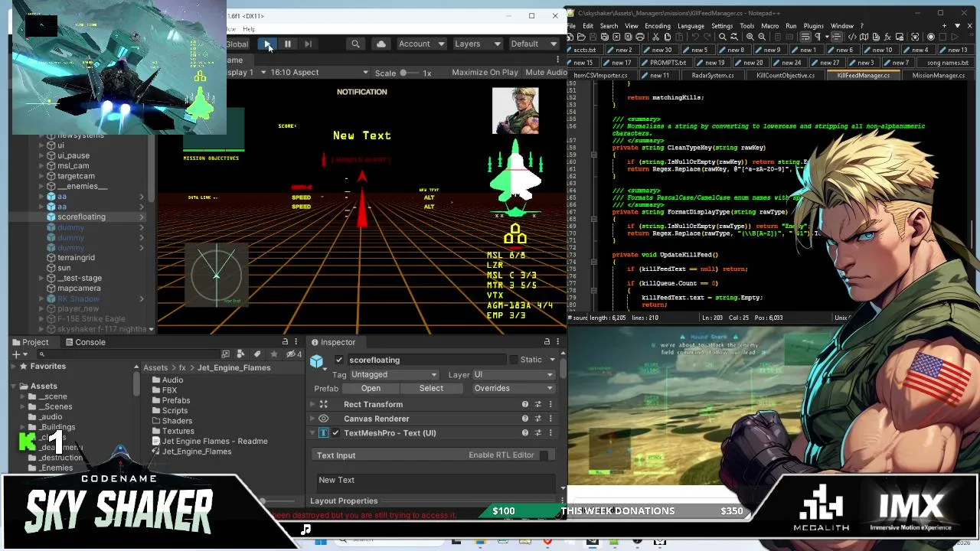The height and width of the screenshot is (551, 980).
Task: Toggle Enable RTL Editor checkbox
Action: 544,455
